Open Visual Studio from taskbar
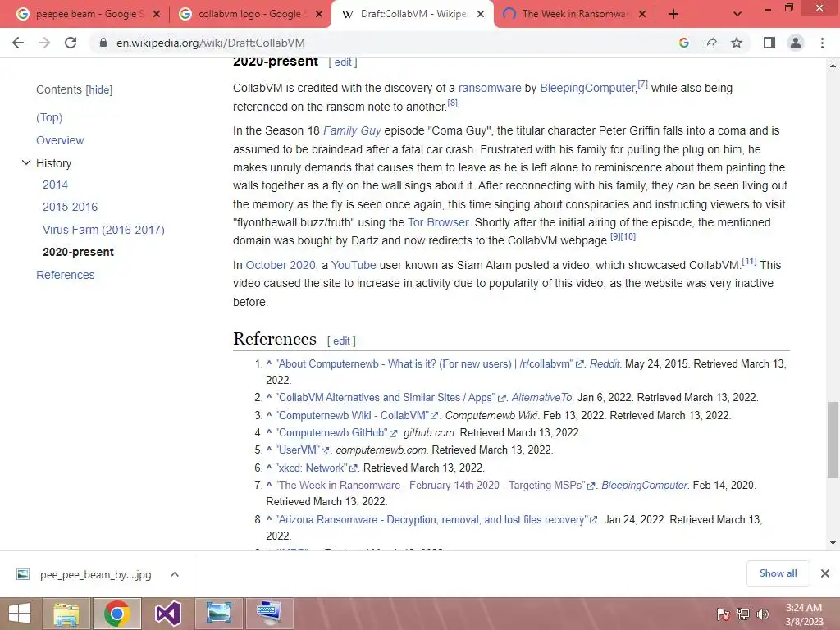840x630 pixels. click(167, 614)
